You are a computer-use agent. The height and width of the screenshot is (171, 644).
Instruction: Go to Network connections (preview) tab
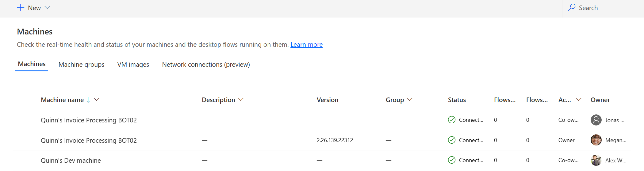[206, 65]
